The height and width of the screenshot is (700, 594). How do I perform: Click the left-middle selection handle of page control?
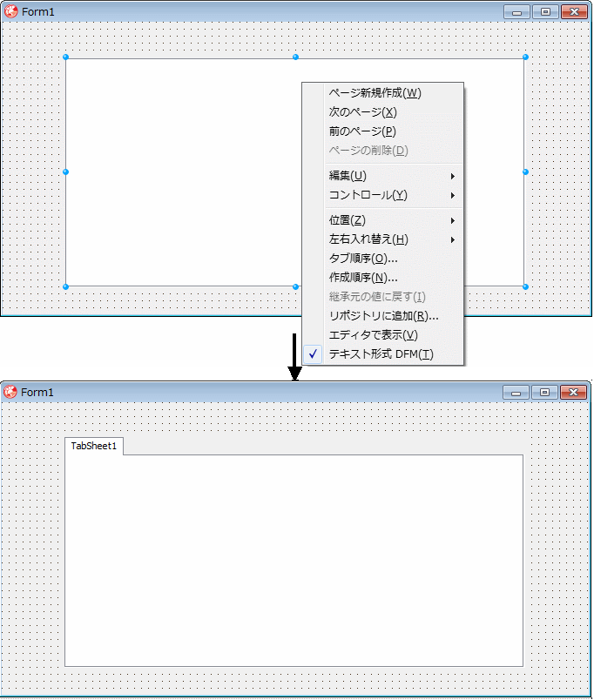point(65,172)
